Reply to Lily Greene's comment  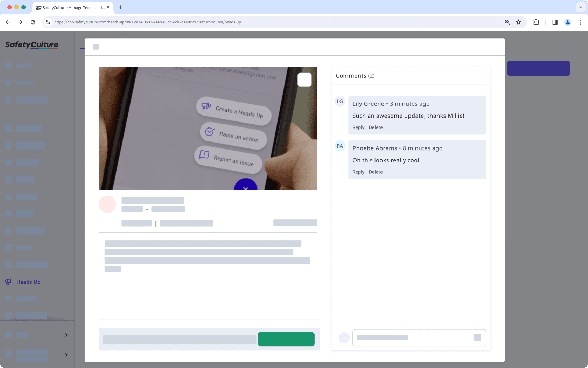358,127
